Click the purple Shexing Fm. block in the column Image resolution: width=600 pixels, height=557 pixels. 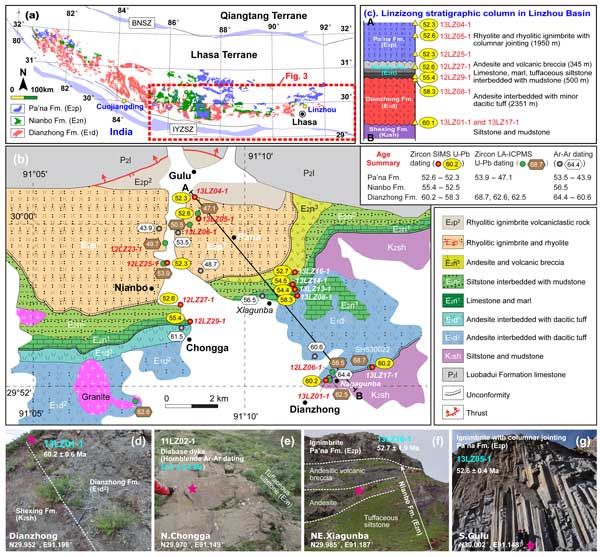[x=389, y=132]
